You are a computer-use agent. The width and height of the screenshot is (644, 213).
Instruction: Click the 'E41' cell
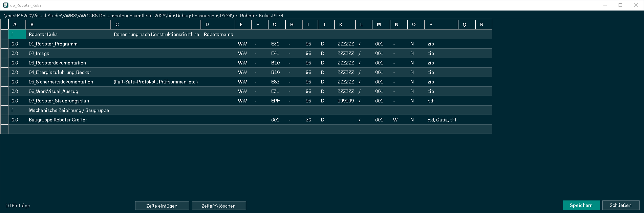277,53
